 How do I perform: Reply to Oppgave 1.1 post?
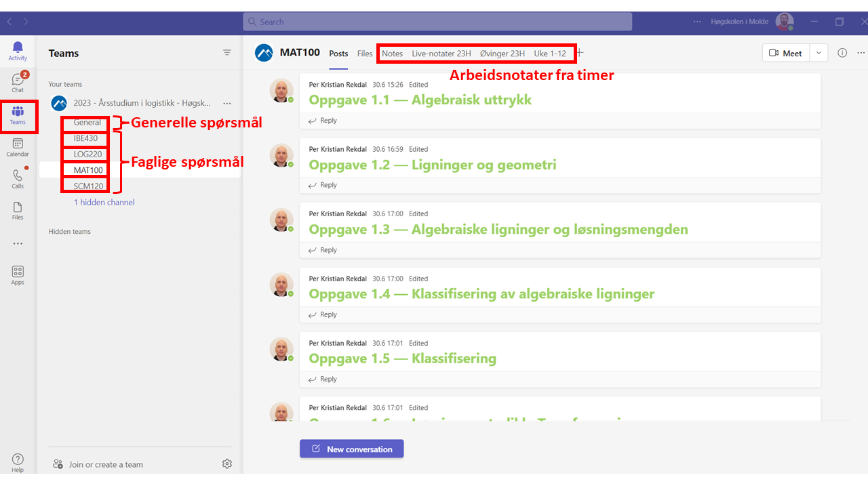pos(323,120)
